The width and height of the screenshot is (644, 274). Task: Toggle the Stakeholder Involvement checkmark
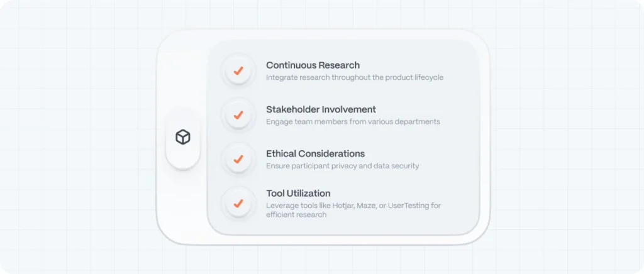click(238, 116)
